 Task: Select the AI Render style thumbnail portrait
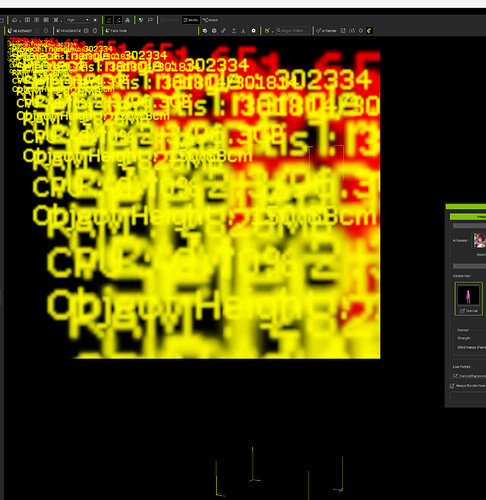480,240
